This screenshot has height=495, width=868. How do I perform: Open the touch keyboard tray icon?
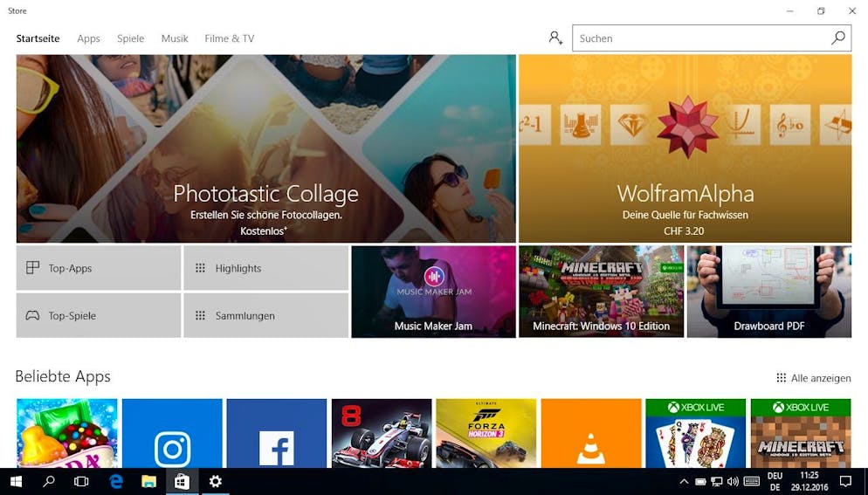(752, 482)
